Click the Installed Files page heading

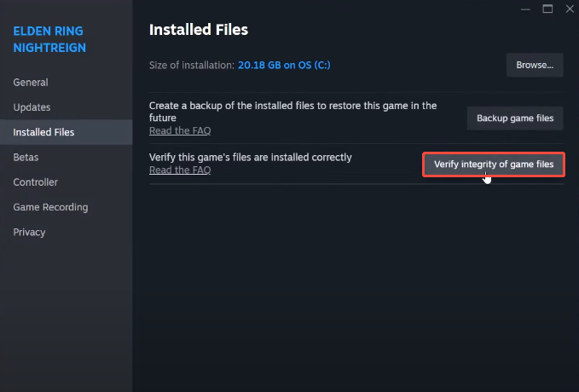(x=199, y=30)
